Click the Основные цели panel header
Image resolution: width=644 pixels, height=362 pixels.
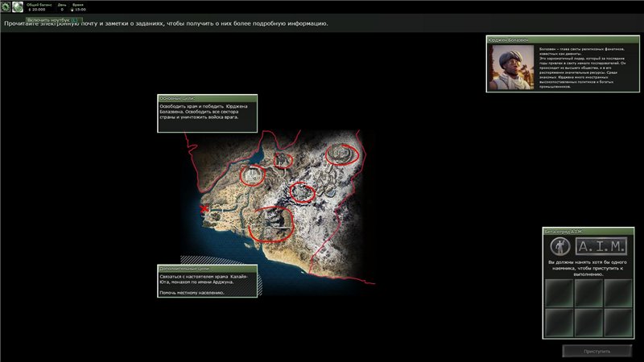(x=208, y=98)
